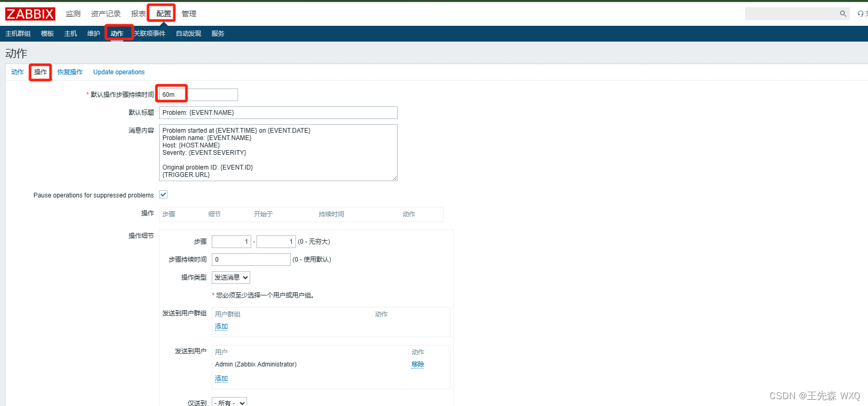Switch to the 恢复操作 tab

70,72
